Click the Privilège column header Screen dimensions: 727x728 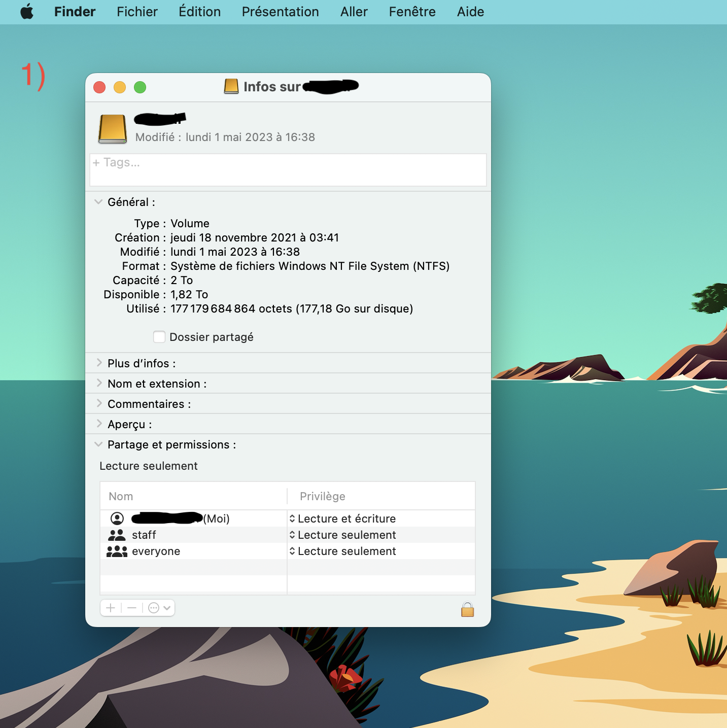click(323, 496)
